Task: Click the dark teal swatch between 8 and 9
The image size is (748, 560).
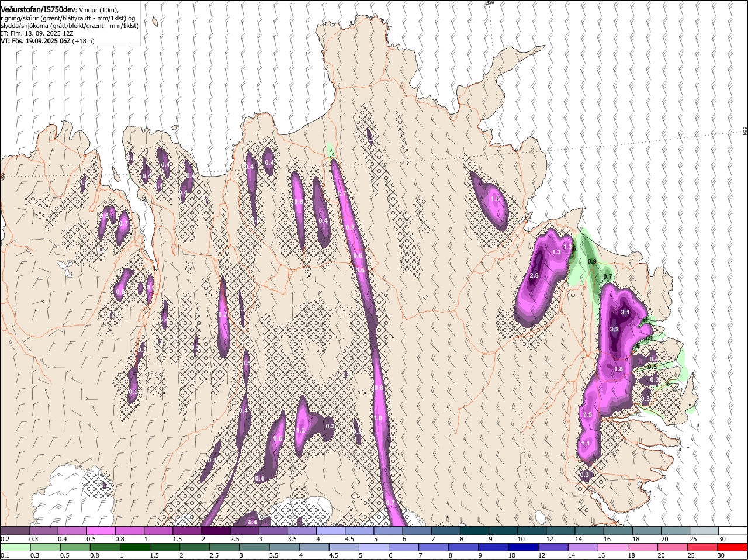Action: point(475,531)
